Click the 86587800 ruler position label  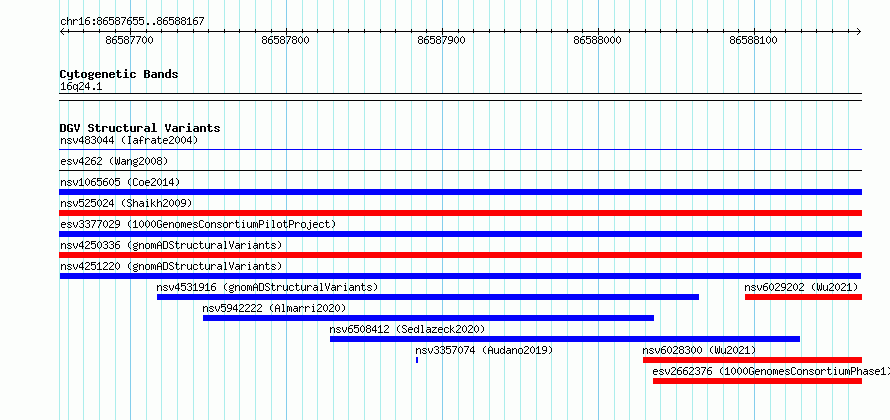[x=286, y=40]
